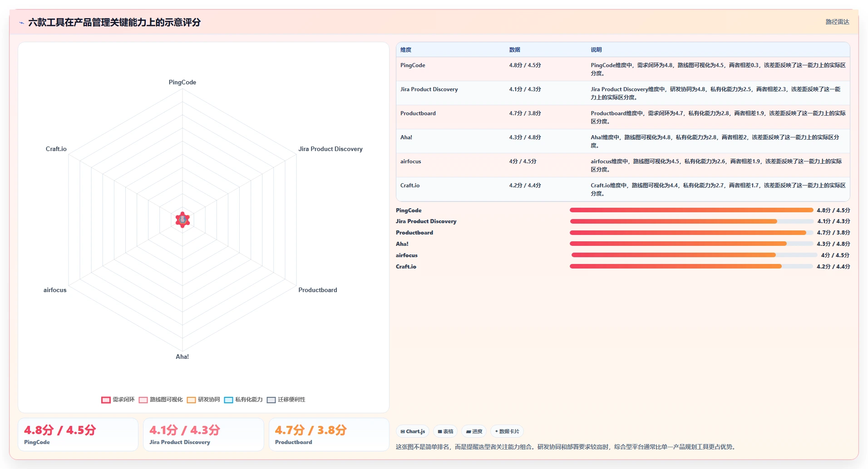Toggle the 需求闭环 legend swatch
This screenshot has height=469, width=868.
[106, 400]
